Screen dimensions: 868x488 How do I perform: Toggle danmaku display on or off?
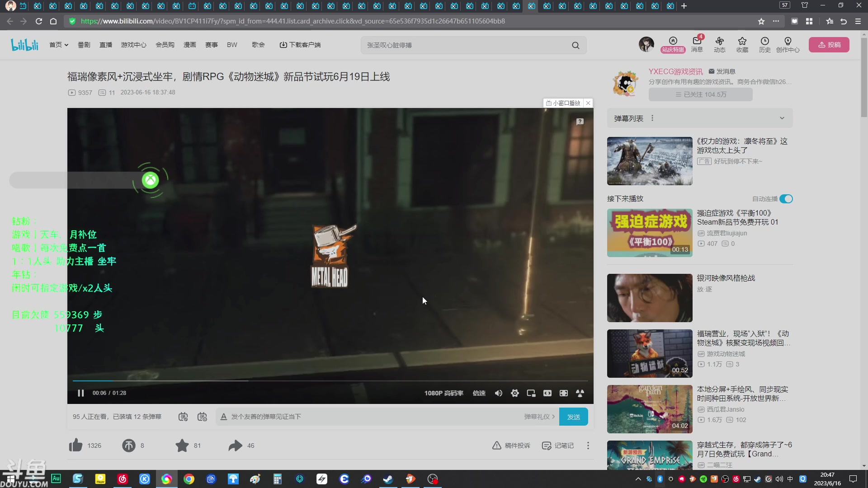point(183,417)
